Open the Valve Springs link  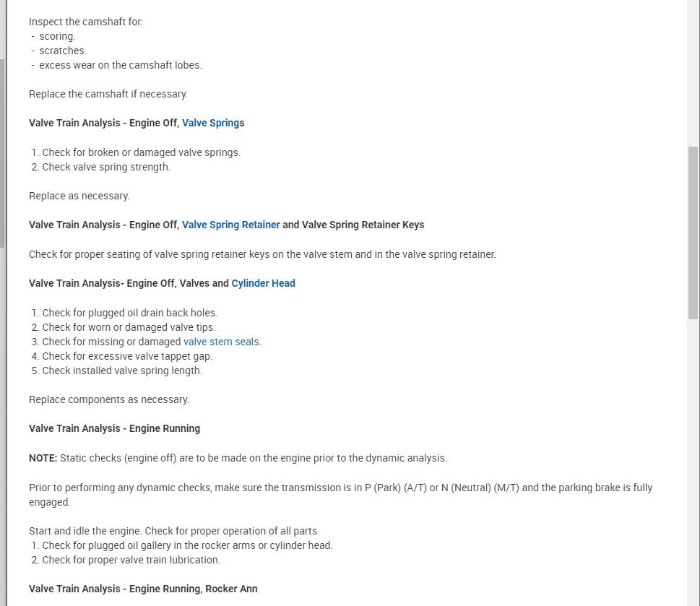click(x=210, y=123)
